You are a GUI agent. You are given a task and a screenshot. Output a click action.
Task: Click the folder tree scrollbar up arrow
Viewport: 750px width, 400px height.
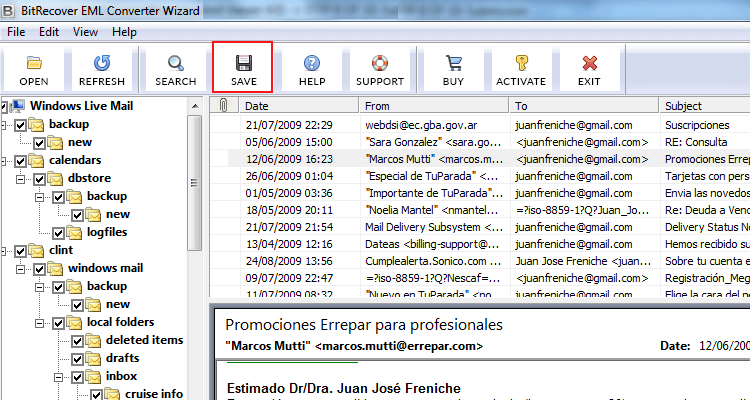coord(195,106)
